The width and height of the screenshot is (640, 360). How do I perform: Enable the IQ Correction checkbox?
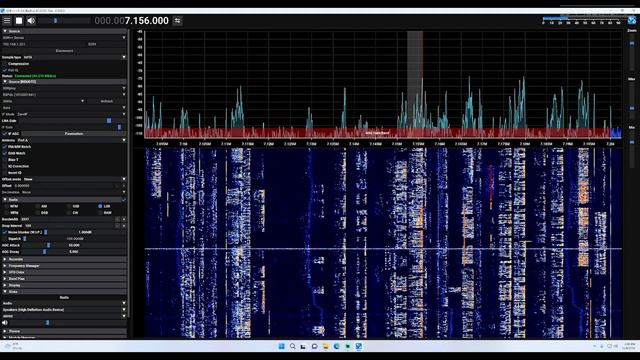click(x=5, y=167)
